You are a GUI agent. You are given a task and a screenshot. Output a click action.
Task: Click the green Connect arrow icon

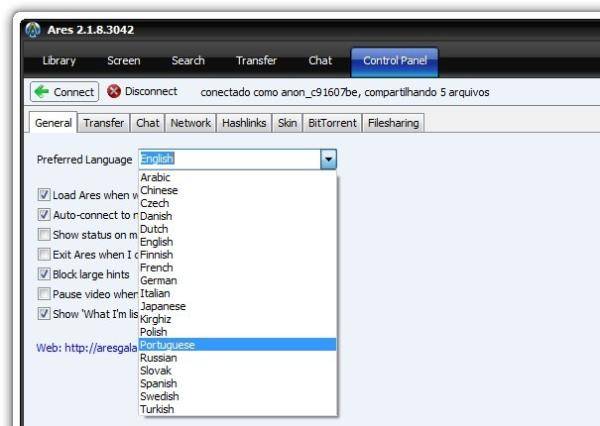(x=41, y=92)
